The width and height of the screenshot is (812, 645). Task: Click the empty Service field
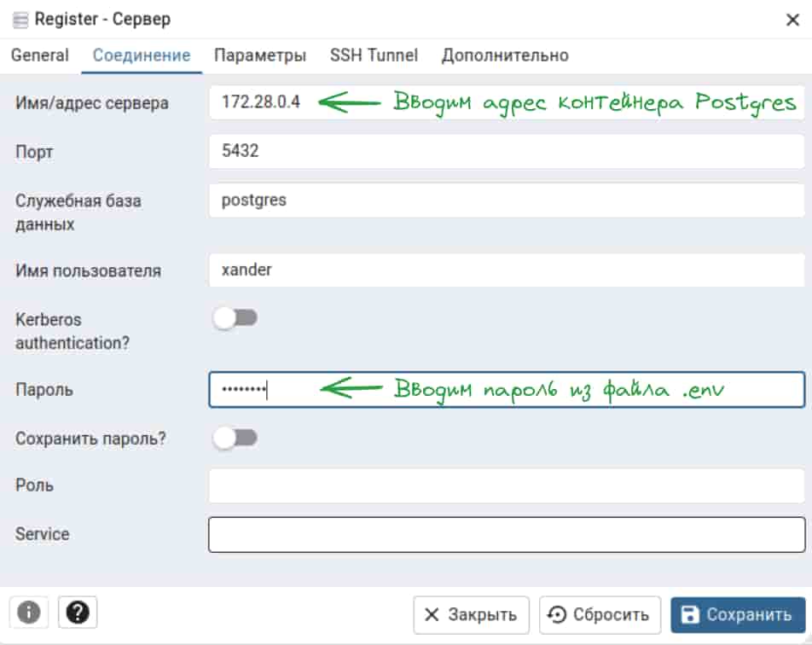coord(507,534)
